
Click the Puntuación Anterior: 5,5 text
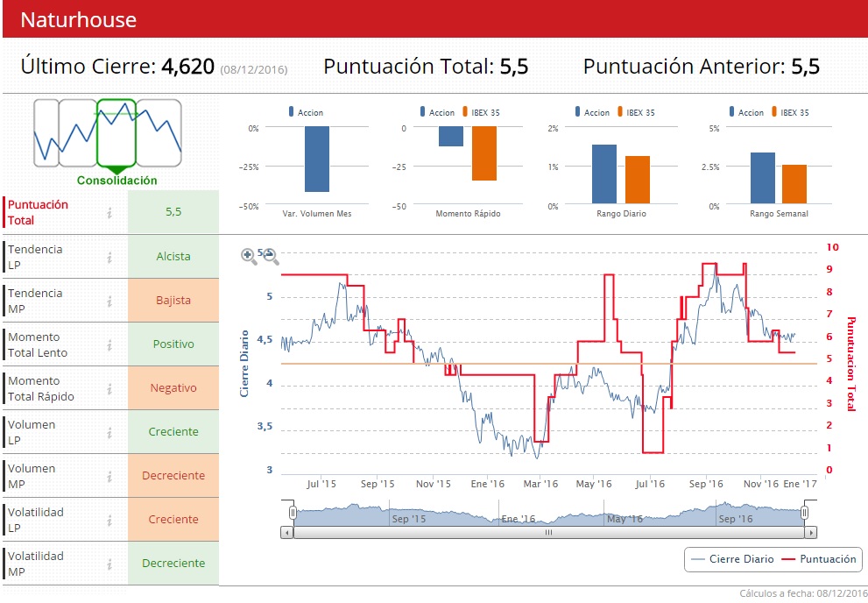pos(702,67)
